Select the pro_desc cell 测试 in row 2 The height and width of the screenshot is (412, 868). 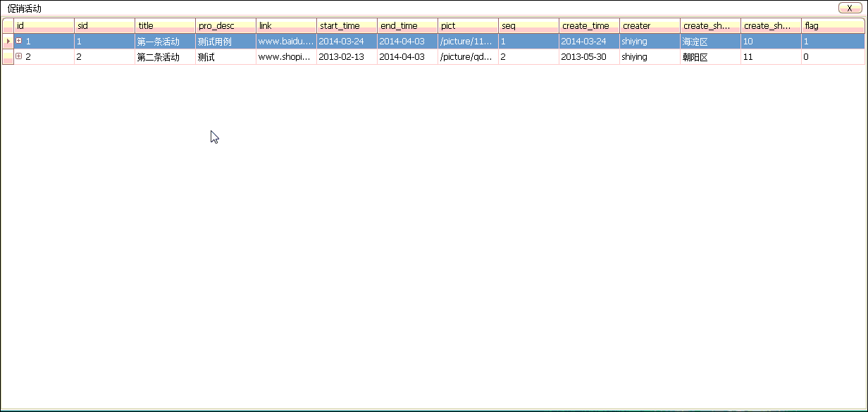coord(225,57)
